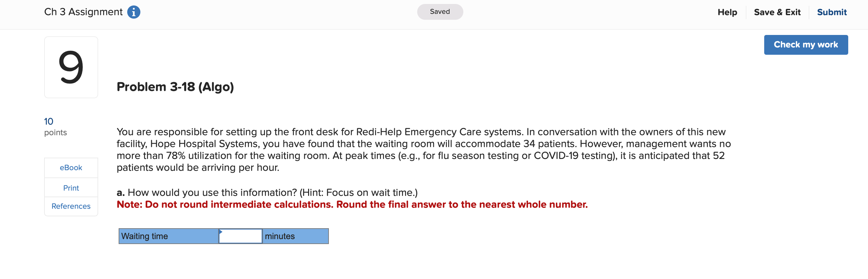Screen dimensions: 868x279
Task: Click Save & Exit
Action: (777, 12)
